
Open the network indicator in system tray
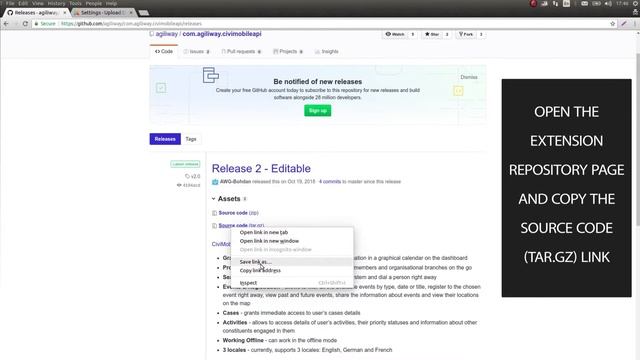(555, 4)
